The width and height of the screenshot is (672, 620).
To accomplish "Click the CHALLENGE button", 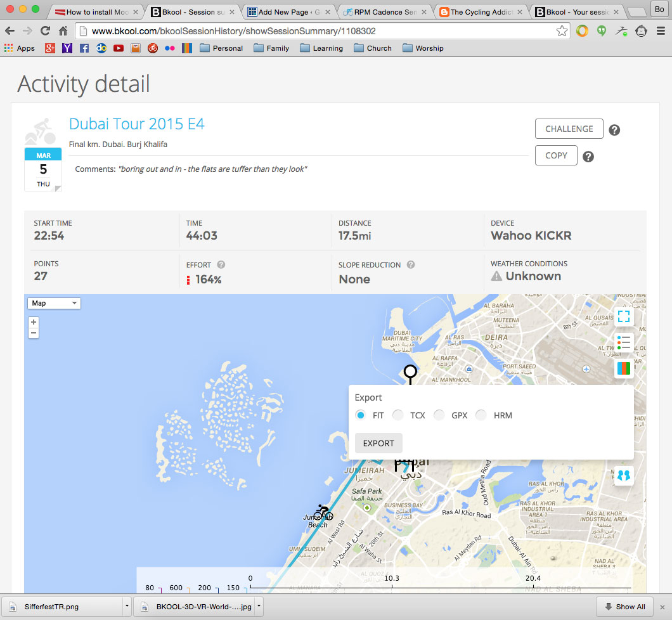I will point(569,129).
